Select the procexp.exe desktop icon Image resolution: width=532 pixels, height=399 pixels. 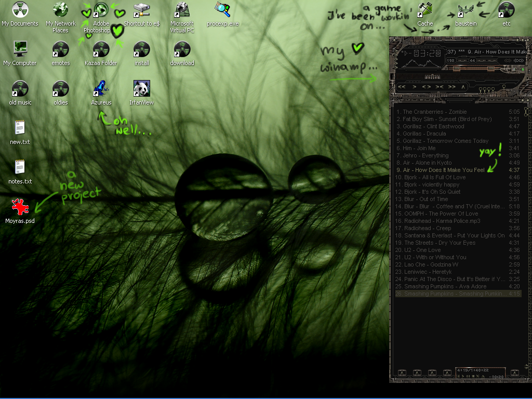[x=222, y=14]
